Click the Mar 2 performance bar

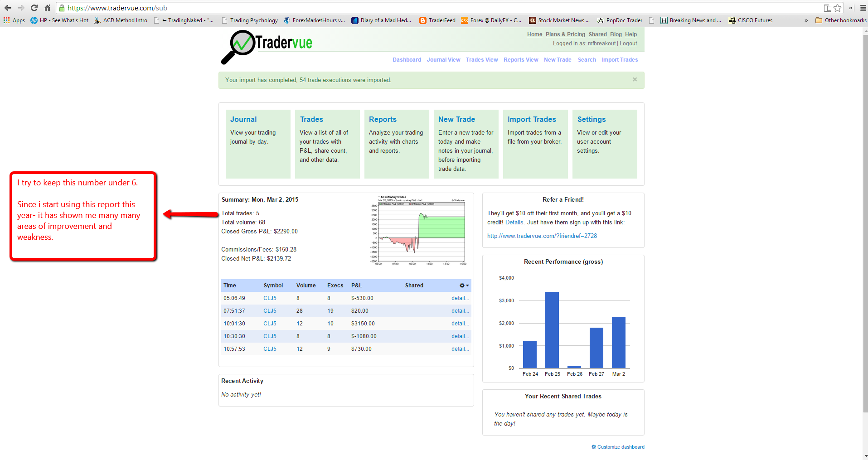619,342
